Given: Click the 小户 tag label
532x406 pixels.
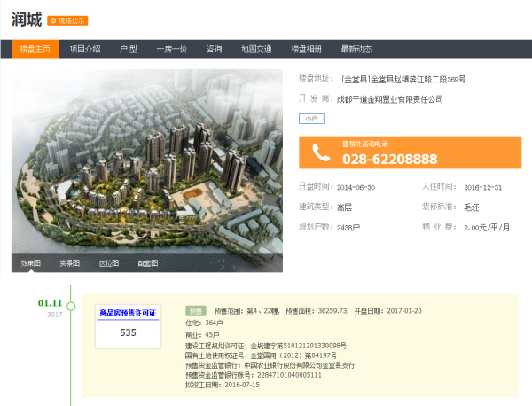Looking at the screenshot, I should [x=309, y=118].
